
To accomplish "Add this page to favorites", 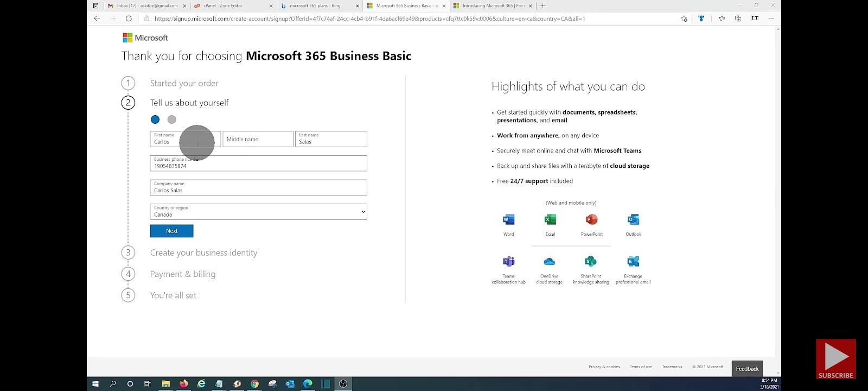I will (x=684, y=18).
